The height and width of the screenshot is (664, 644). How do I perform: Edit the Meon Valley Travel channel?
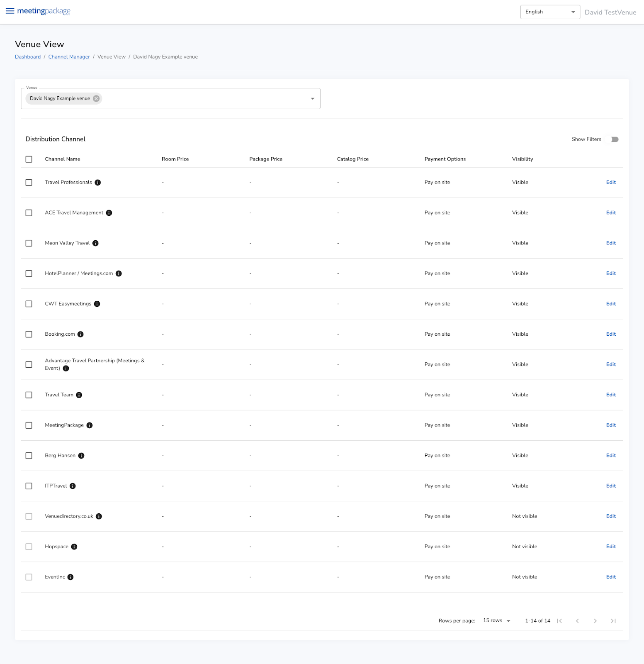tap(611, 243)
